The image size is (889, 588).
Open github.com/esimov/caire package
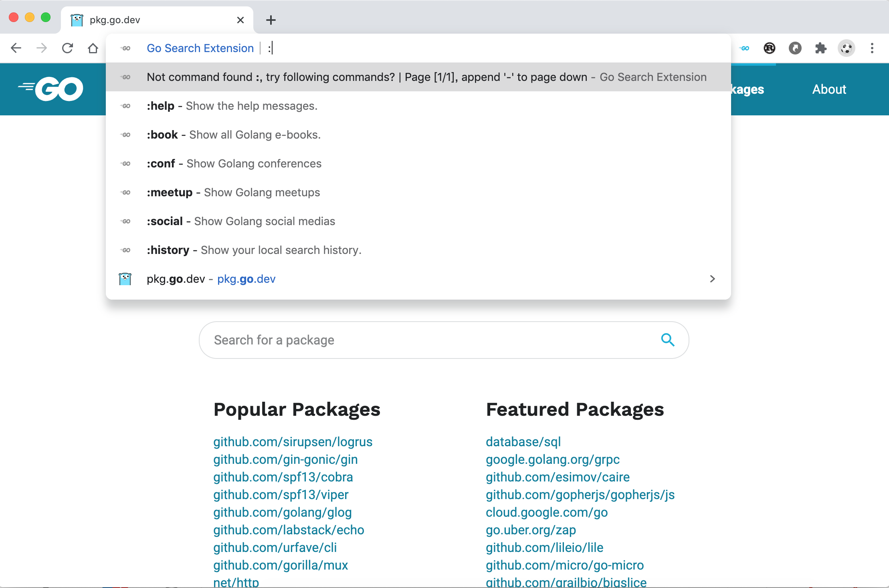pos(558,477)
